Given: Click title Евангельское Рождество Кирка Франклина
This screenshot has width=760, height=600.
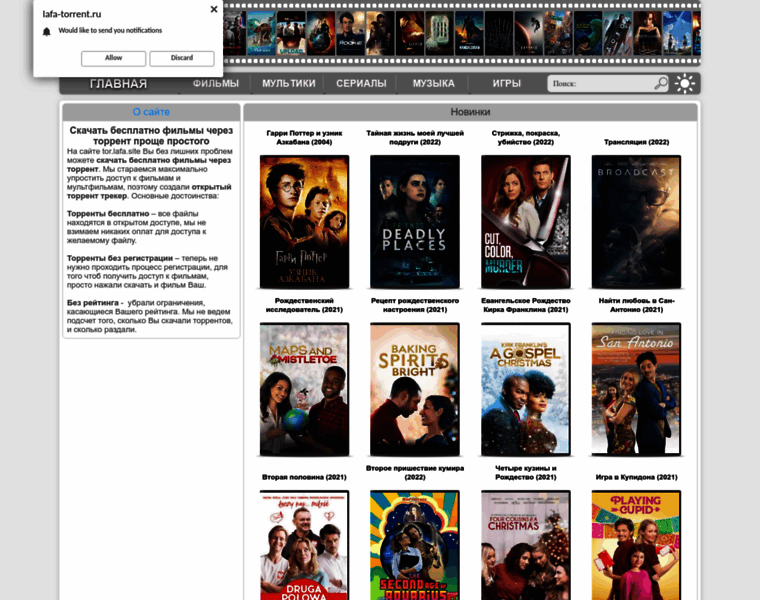Looking at the screenshot, I should (526, 305).
